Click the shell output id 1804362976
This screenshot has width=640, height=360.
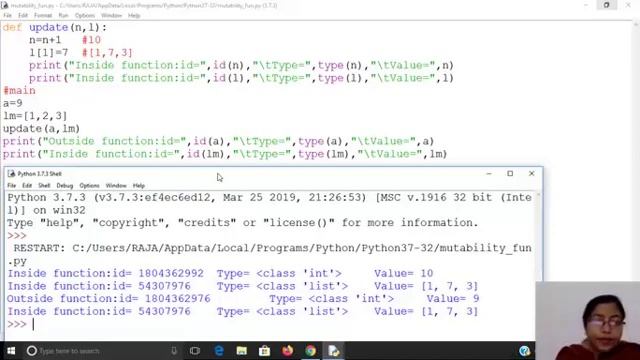[178, 299]
